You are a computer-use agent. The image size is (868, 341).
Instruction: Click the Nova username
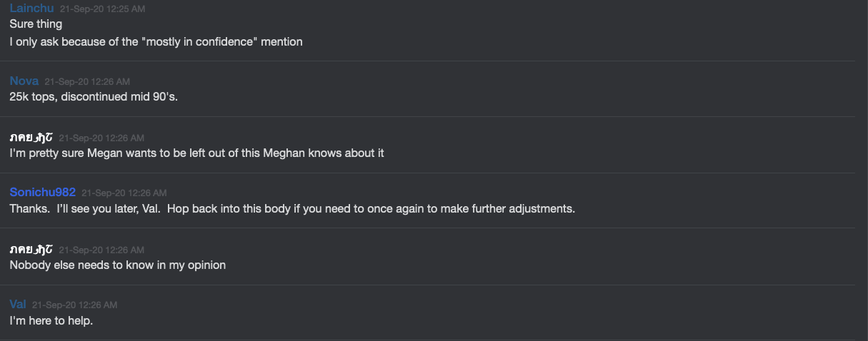pyautogui.click(x=24, y=81)
